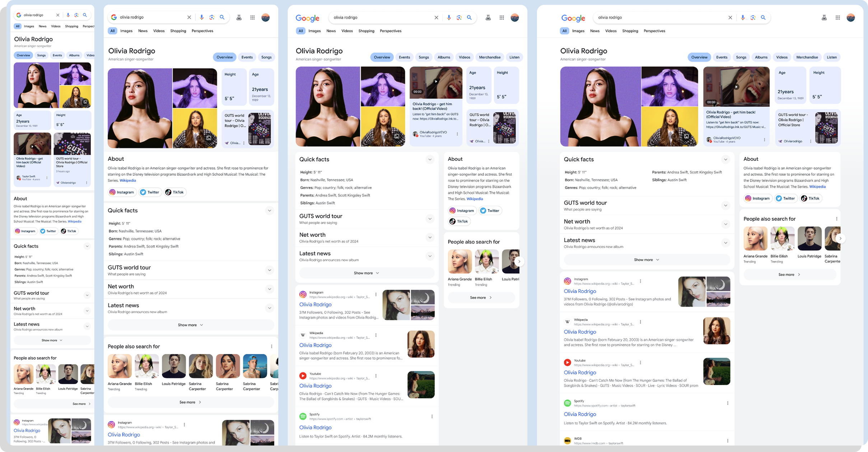Select Merchandise chip in widest layout
This screenshot has width=868, height=452.
pyautogui.click(x=807, y=57)
